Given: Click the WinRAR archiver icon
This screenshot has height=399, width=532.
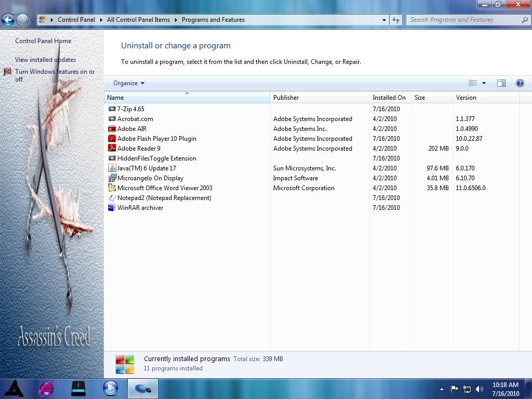Looking at the screenshot, I should pyautogui.click(x=112, y=207).
